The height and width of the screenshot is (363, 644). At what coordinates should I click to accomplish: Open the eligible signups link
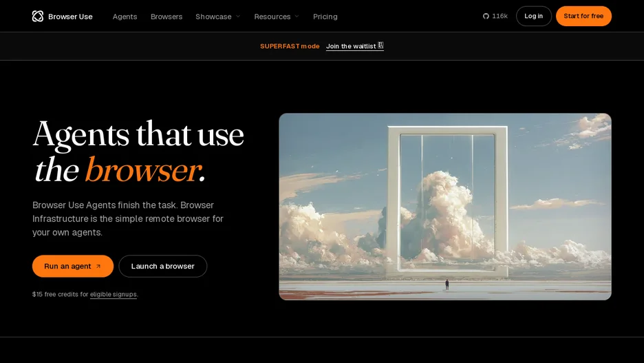click(x=114, y=294)
